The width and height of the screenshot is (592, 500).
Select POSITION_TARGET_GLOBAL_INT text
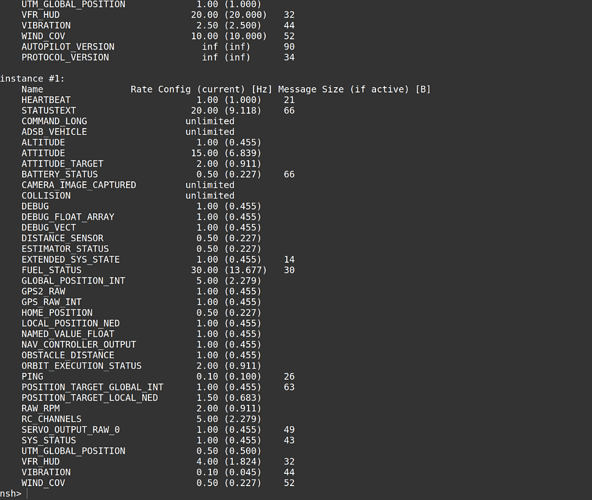92,387
